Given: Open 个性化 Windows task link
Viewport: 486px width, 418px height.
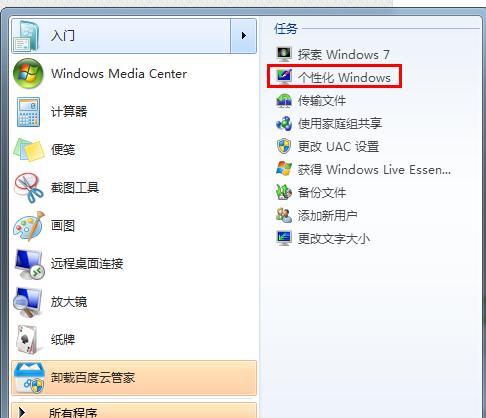Looking at the screenshot, I should [334, 77].
